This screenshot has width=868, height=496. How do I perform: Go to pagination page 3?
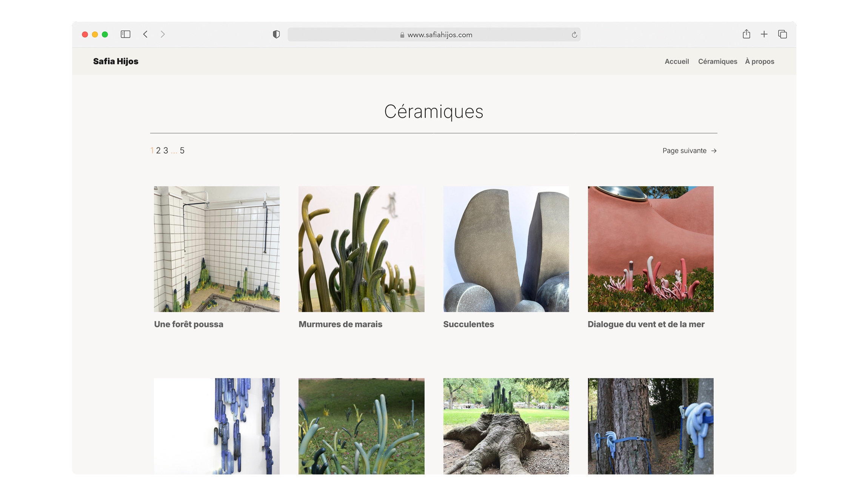point(166,151)
